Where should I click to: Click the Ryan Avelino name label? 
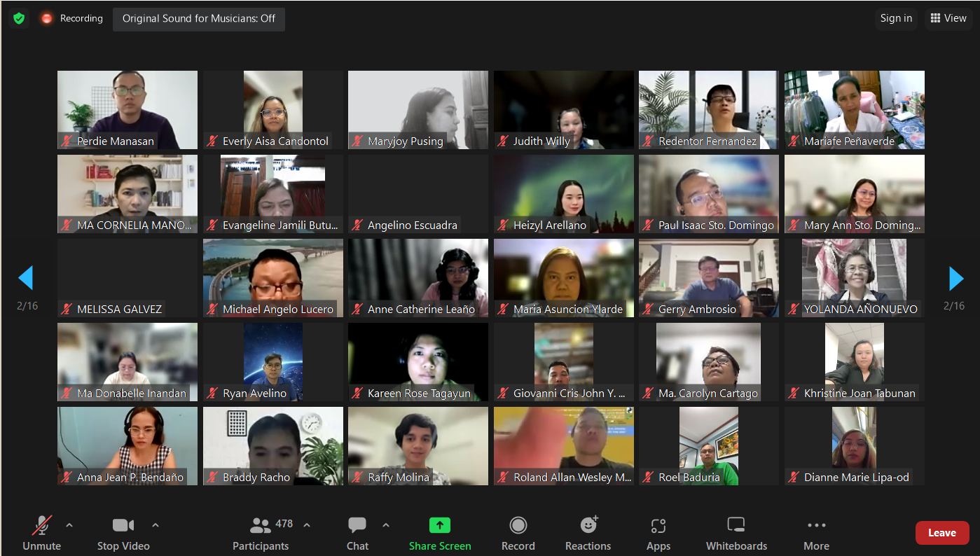tap(254, 393)
